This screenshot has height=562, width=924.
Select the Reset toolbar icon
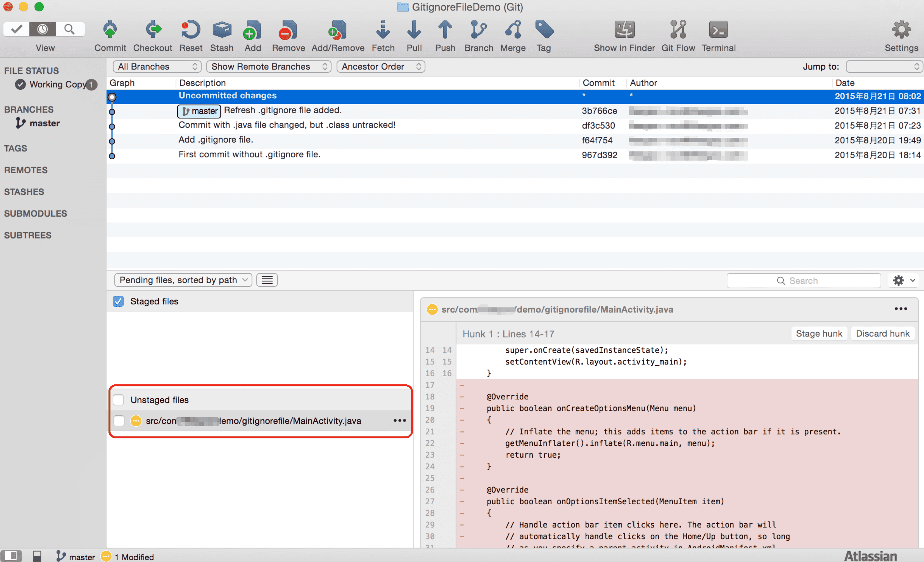click(190, 30)
